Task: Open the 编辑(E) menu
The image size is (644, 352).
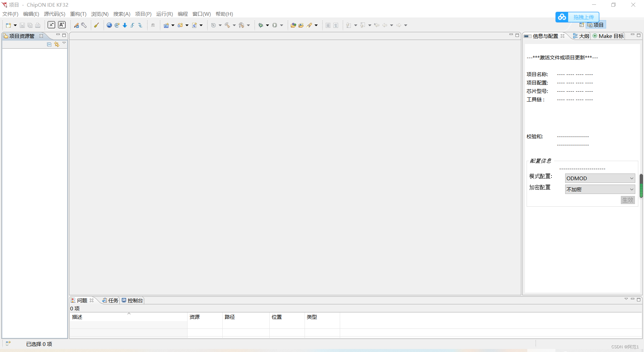Action: pos(31,14)
